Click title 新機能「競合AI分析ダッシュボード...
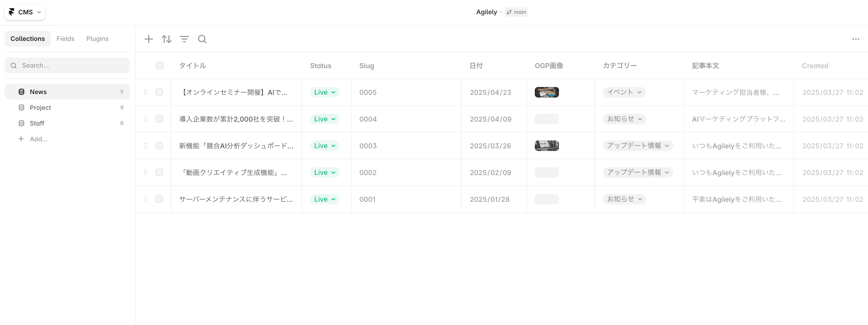The width and height of the screenshot is (868, 325). 236,146
